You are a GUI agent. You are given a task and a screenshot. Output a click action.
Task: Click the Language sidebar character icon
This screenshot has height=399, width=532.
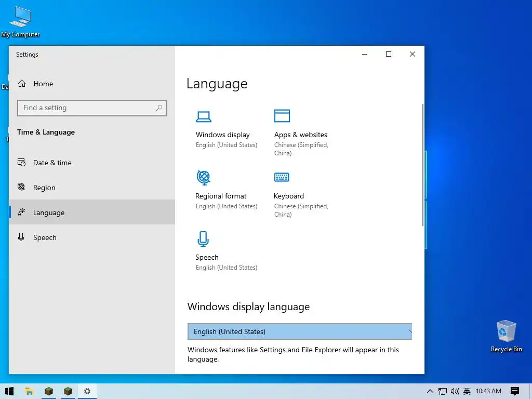(21, 212)
